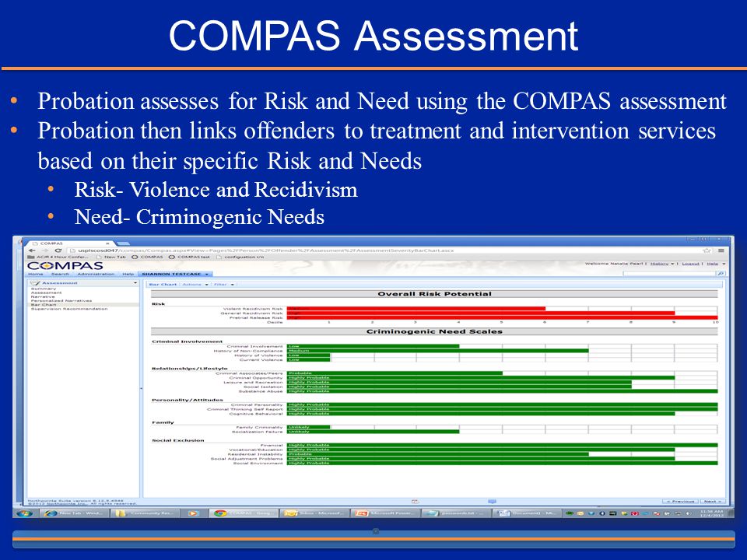Open Inbox Microsoft Outlook taskbar item

[314, 513]
